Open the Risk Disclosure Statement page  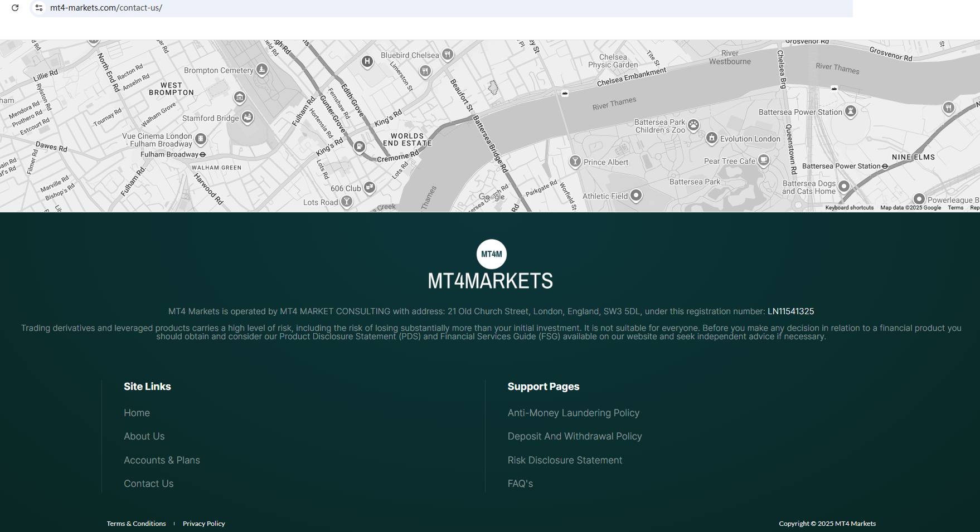565,460
